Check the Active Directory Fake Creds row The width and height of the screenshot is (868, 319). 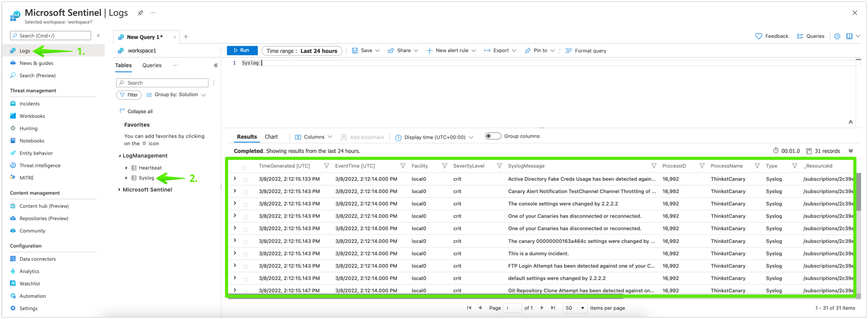[x=245, y=180]
